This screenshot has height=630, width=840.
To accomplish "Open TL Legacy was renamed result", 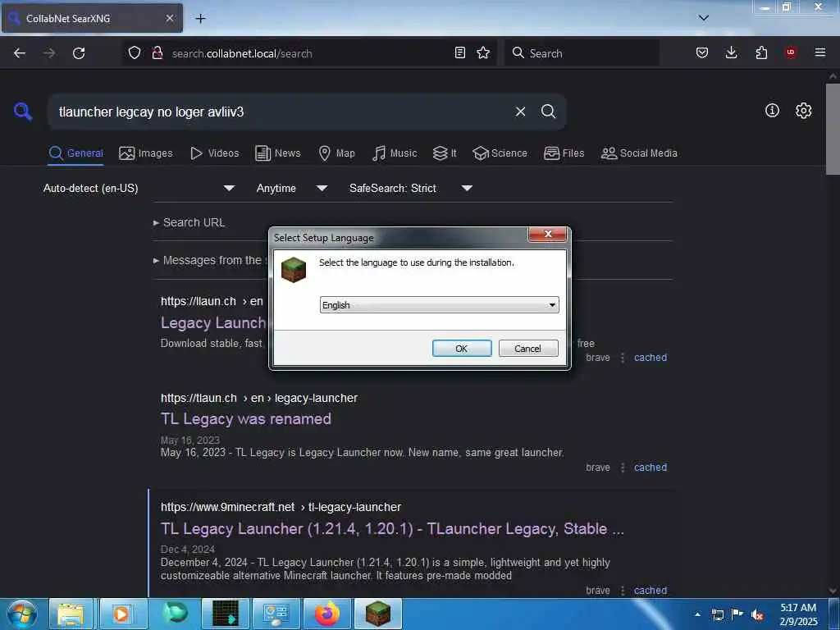I will 246,419.
